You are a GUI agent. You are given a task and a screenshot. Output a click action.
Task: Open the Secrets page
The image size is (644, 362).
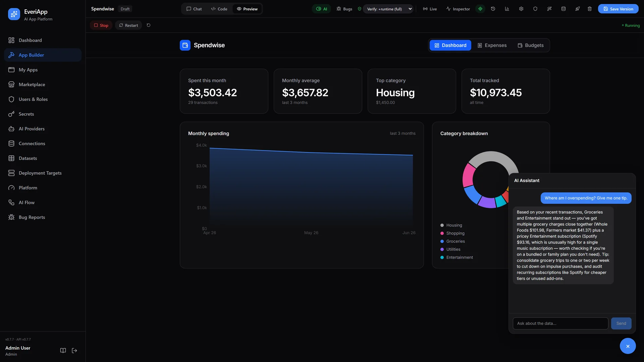click(43, 114)
